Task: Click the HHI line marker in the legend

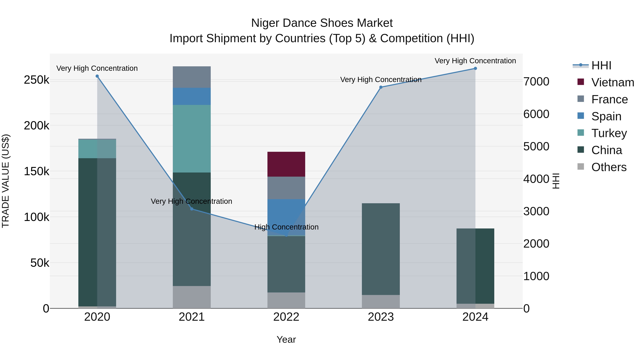Action: click(581, 65)
